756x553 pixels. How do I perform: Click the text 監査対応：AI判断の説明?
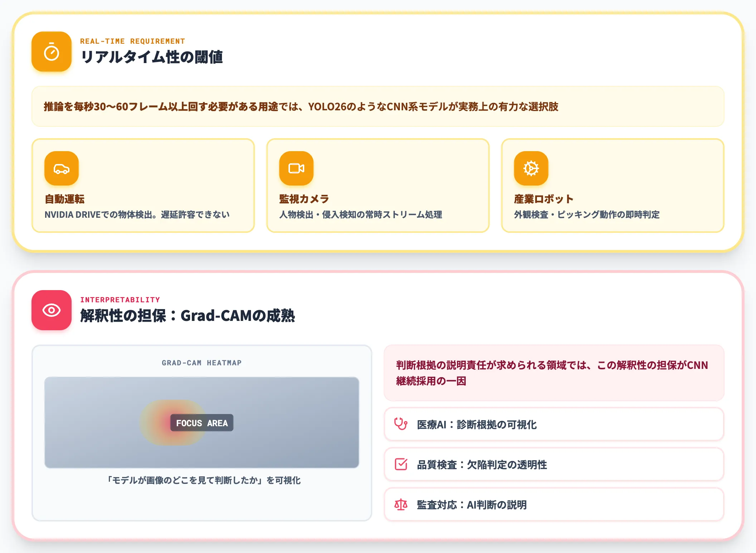[472, 505]
